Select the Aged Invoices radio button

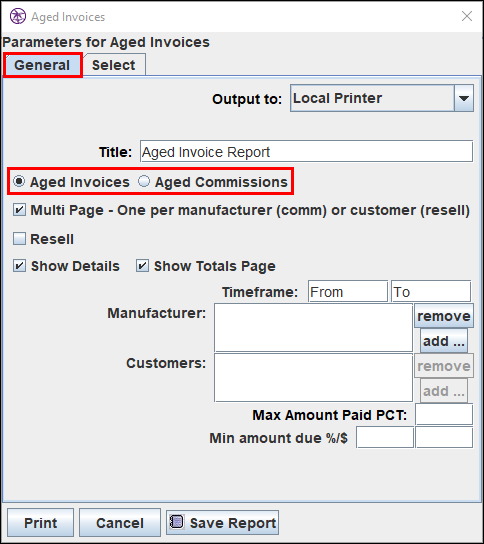click(x=19, y=181)
